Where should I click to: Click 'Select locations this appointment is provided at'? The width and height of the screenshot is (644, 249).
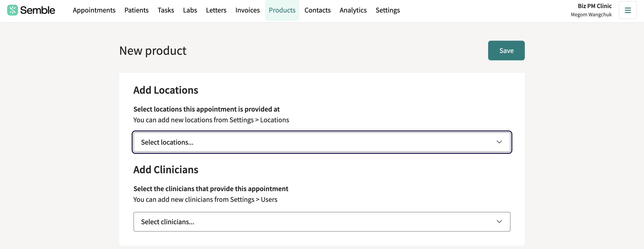tap(206, 109)
